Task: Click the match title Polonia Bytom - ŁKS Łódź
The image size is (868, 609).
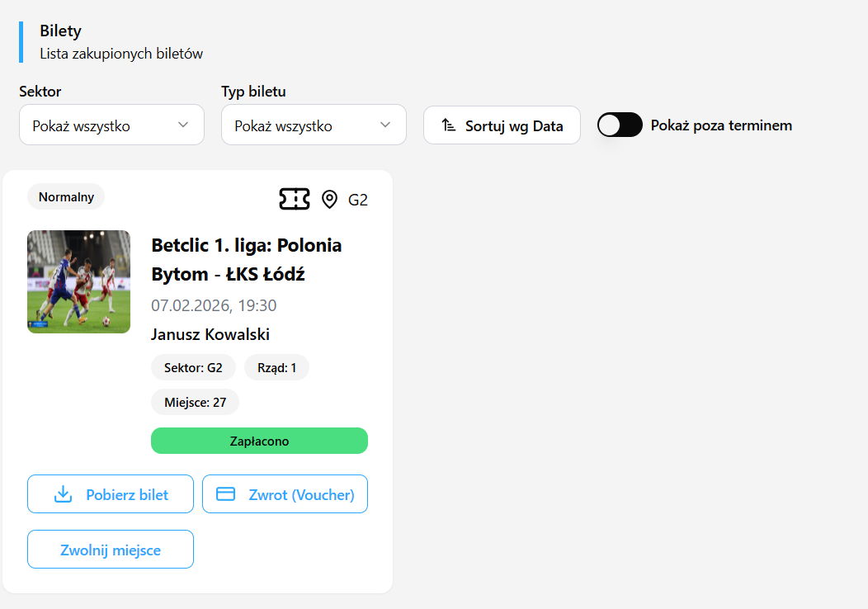Action: (x=246, y=259)
